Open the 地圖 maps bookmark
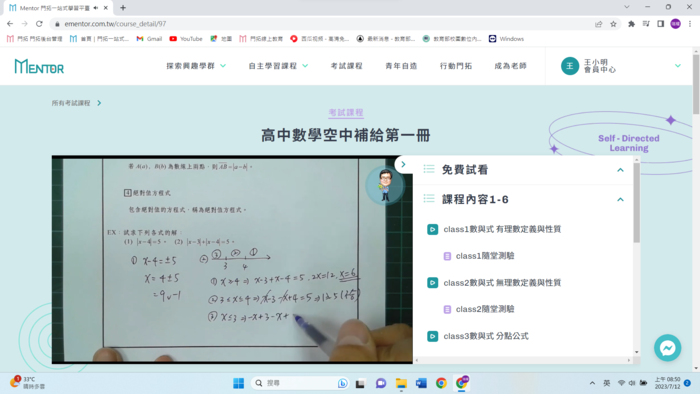 tap(221, 39)
